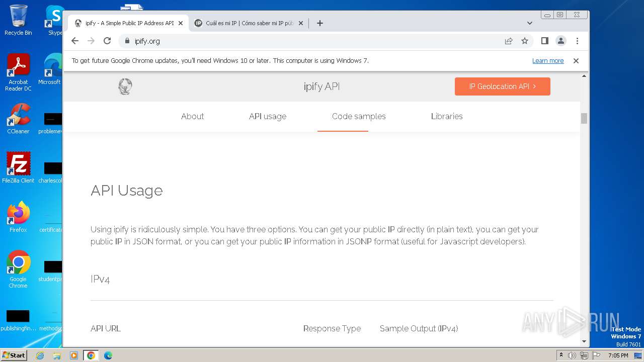Click the browser forward arrow
This screenshot has height=362, width=644.
pos(91,41)
